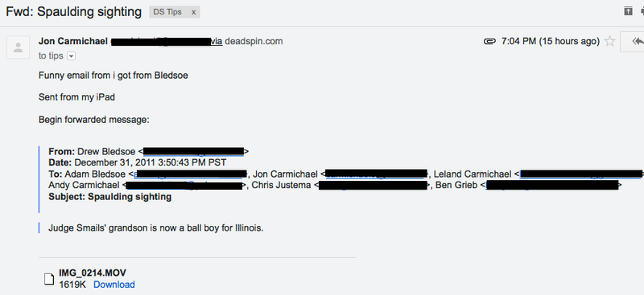The image size is (644, 295).
Task: Click the 'Fwd: Spaulding sighting' subject heading
Action: (73, 11)
